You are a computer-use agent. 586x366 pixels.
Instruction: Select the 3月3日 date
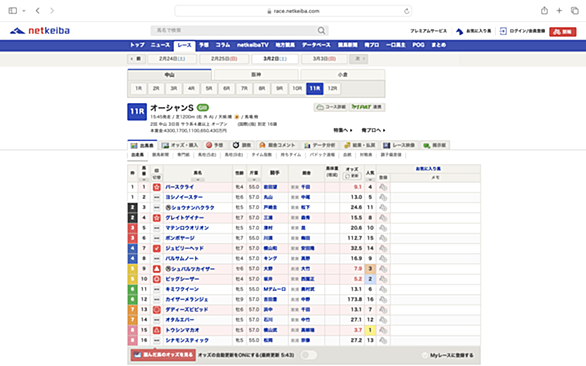pos(324,59)
